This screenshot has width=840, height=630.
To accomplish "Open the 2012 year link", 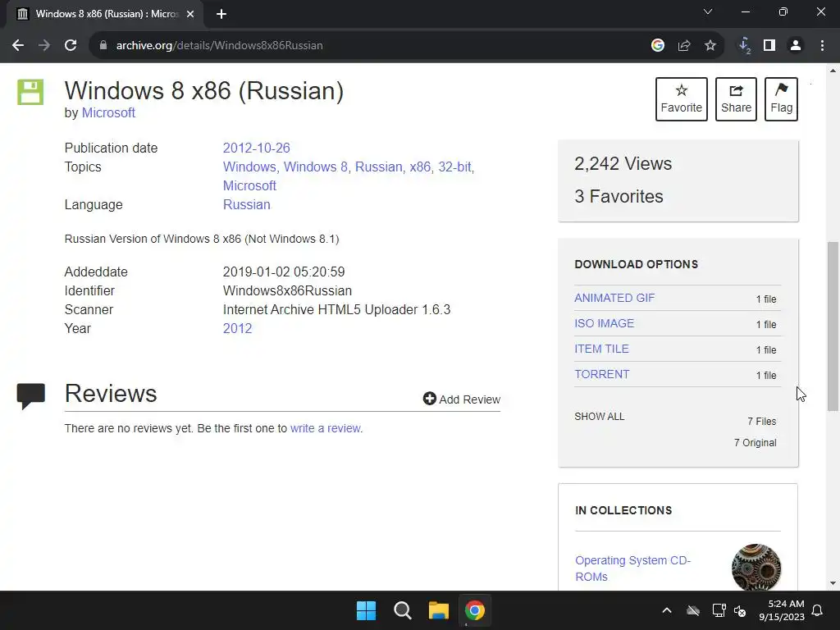I will (x=237, y=328).
